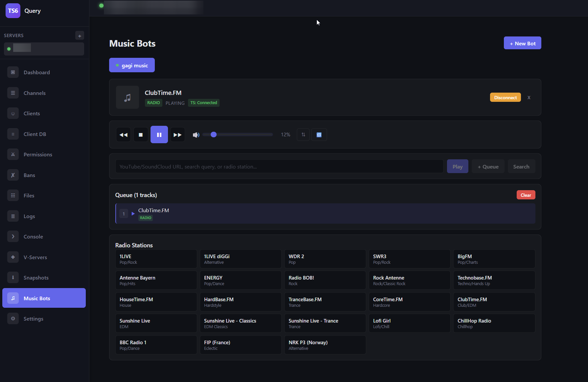Image resolution: width=588 pixels, height=382 pixels.
Task: Adjust the volume slider handle
Action: [x=214, y=135]
